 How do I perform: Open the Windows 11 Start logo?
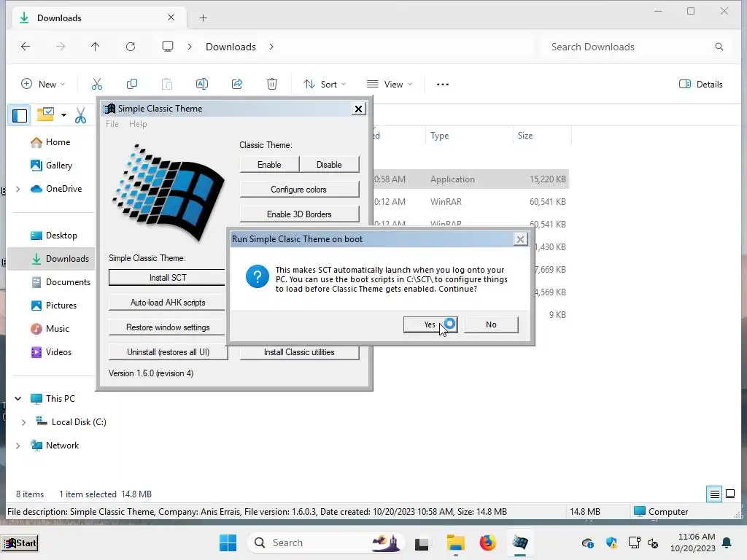[228, 542]
